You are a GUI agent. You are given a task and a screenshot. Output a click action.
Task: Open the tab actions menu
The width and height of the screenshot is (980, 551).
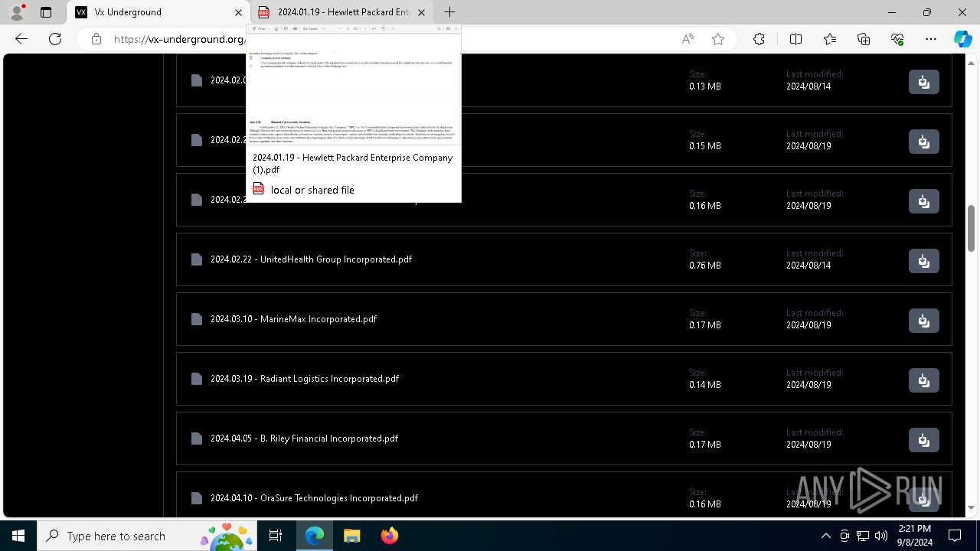[46, 12]
